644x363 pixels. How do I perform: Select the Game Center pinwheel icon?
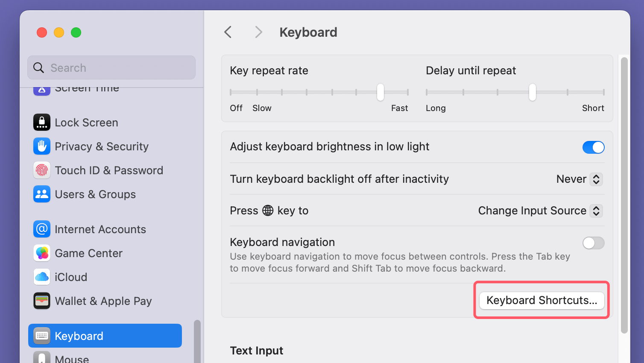pyautogui.click(x=41, y=253)
